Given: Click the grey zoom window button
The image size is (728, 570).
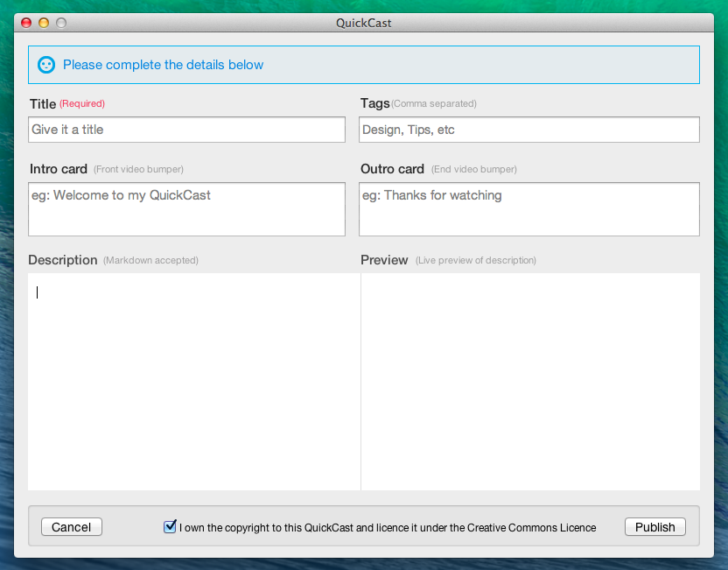Looking at the screenshot, I should tap(61, 23).
